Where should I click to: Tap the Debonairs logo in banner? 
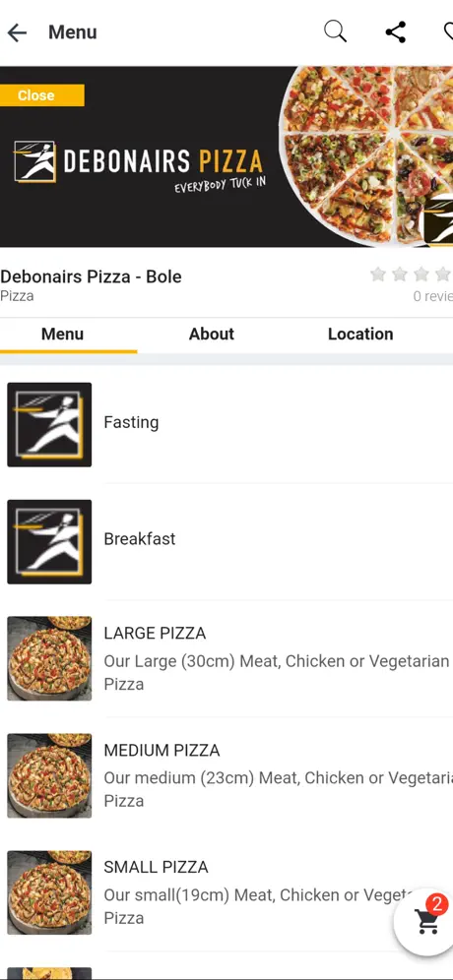click(x=35, y=161)
